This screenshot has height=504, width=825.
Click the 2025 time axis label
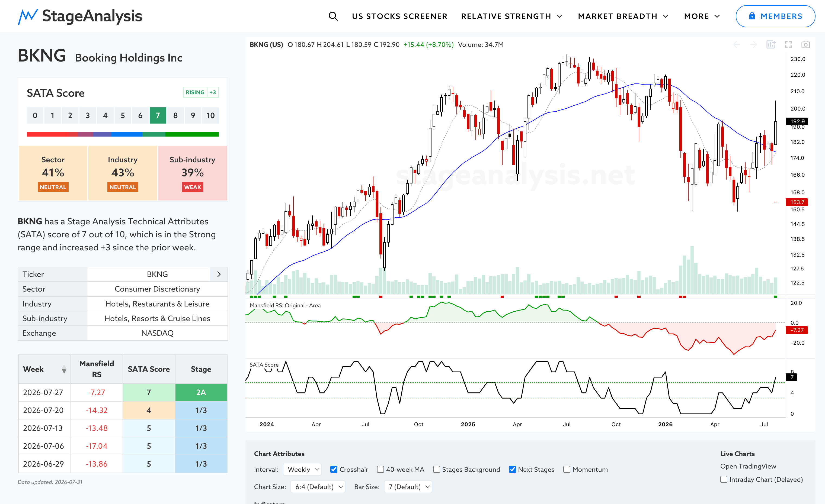click(x=468, y=424)
